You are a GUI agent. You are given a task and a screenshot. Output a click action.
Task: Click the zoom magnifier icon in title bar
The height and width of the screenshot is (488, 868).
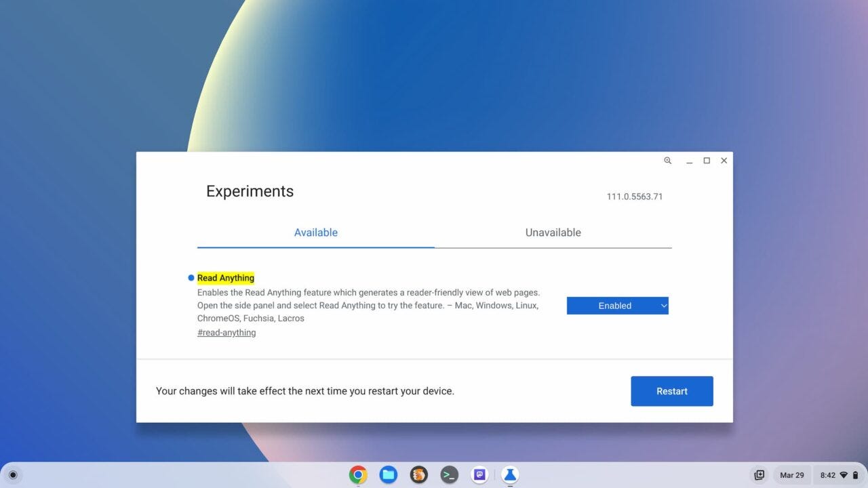[x=668, y=161]
